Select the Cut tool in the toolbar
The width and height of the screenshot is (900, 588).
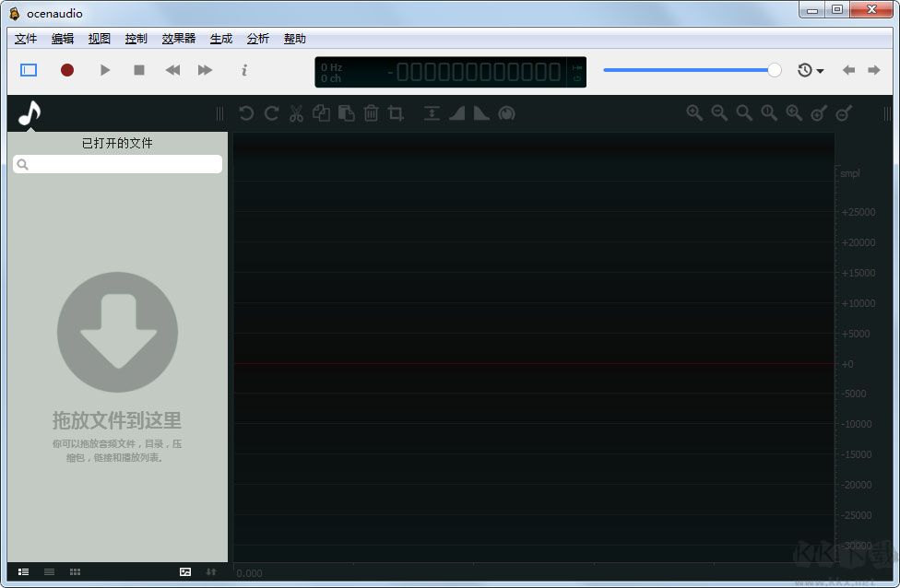click(x=297, y=112)
